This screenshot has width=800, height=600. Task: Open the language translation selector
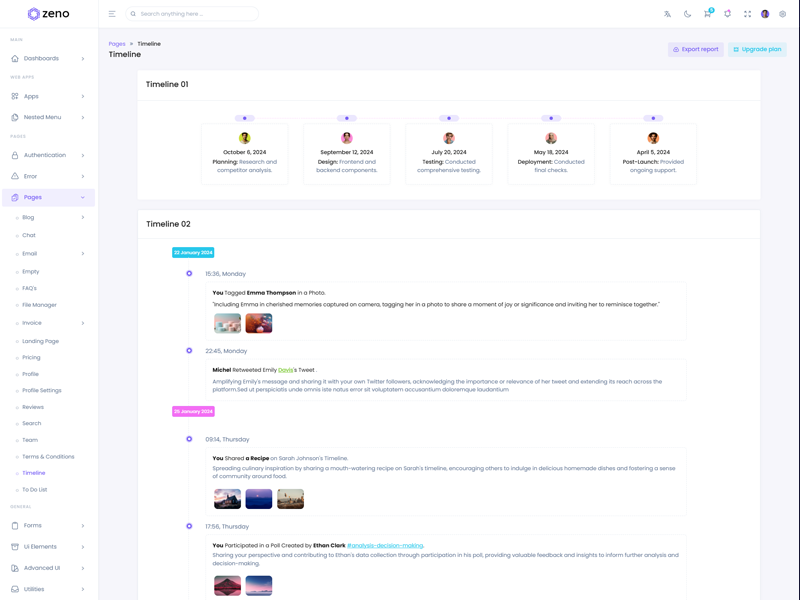tap(667, 14)
